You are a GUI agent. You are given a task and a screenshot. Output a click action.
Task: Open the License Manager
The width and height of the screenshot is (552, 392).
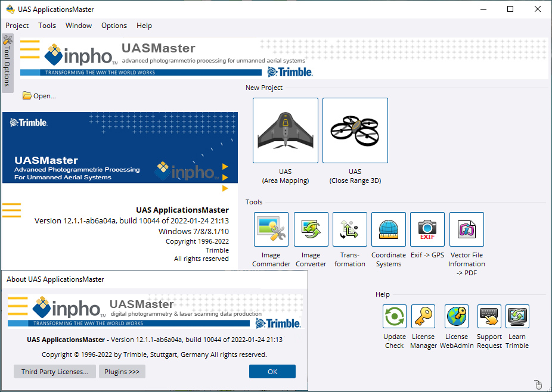(423, 316)
